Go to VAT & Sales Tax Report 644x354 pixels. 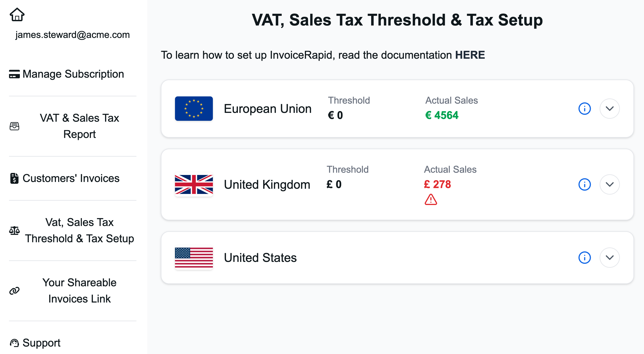point(79,126)
